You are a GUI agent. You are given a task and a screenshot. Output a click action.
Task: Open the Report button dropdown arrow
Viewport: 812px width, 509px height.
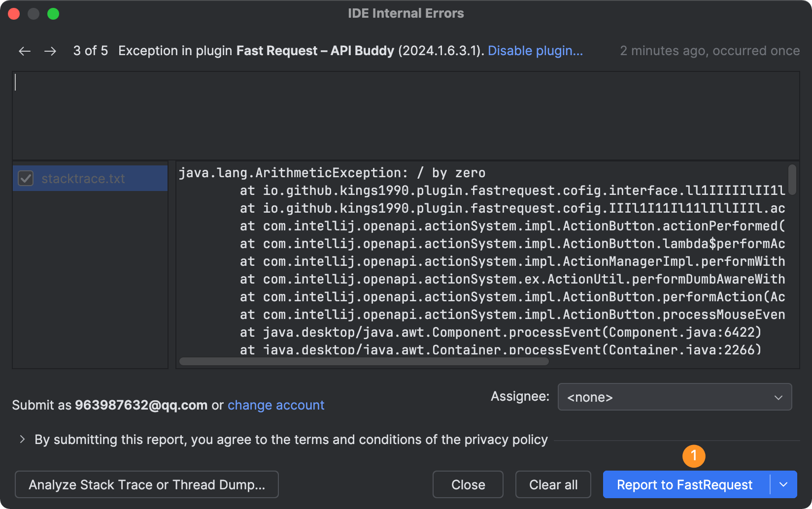coord(783,485)
